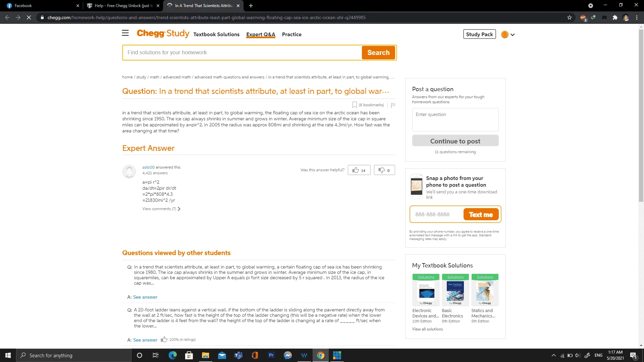Click the advanced math breadcrumb link
Viewport: 644px width, 362px height.
point(177,77)
